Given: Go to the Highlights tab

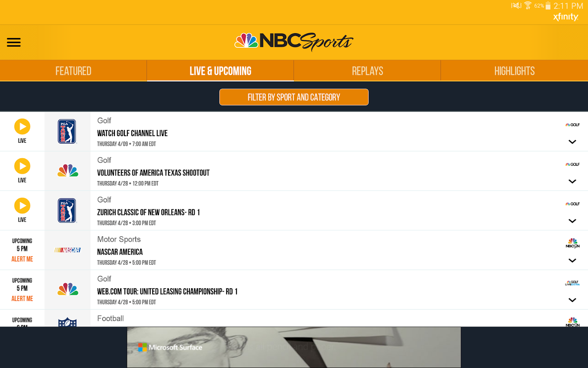Looking at the screenshot, I should [514, 71].
